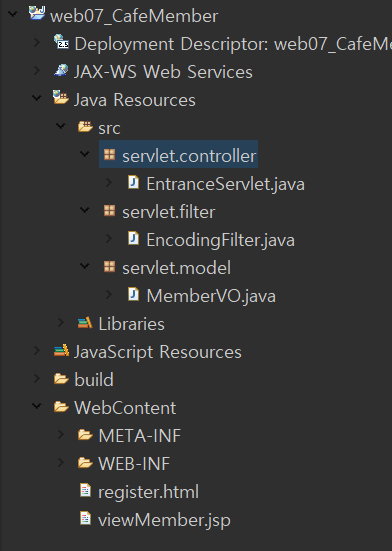Expand MemberVO.java members
Viewport: 392px width, 551px height.
[109, 294]
